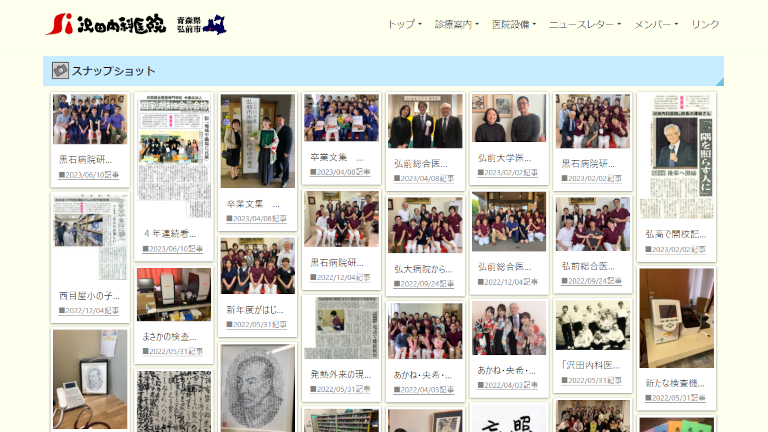Screen dimensions: 768x432
Task: Open 2023/02/02記事 under 弘高で開校記
Action: 675,249
